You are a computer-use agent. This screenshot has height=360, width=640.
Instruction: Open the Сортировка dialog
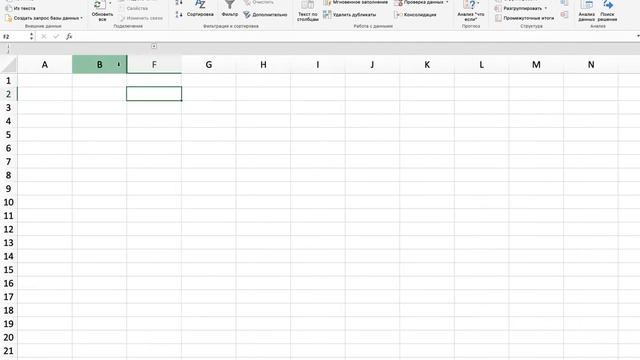200,9
